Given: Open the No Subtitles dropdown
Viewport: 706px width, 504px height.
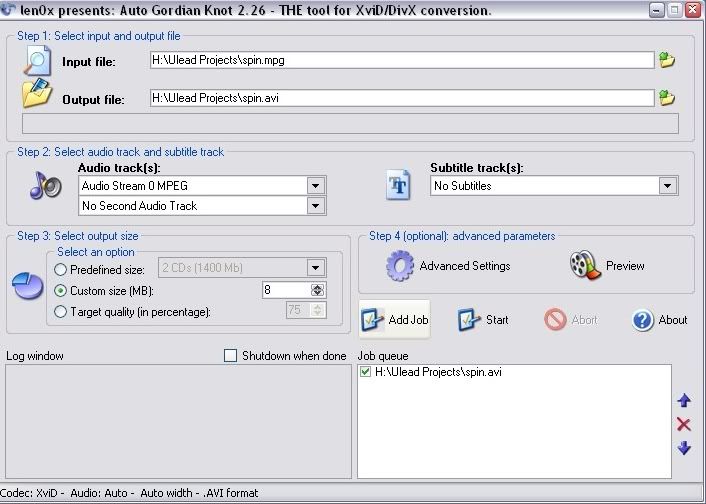Looking at the screenshot, I should (x=668, y=186).
